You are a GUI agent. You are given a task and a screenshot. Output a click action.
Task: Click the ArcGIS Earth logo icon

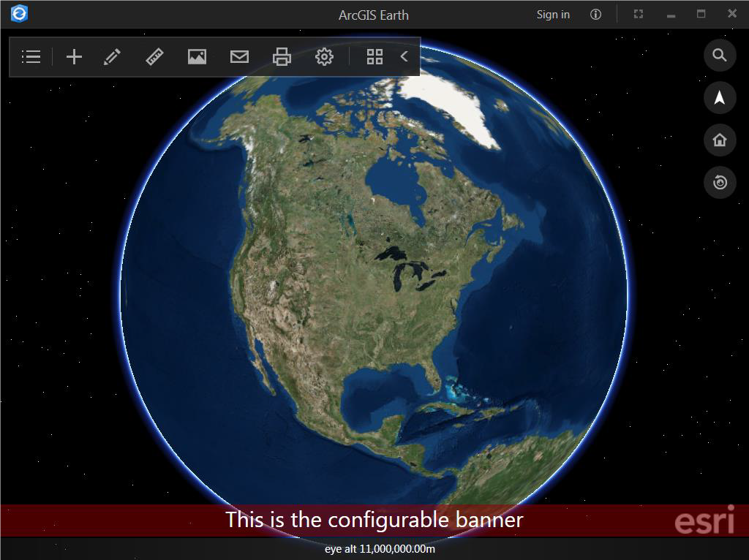19,13
